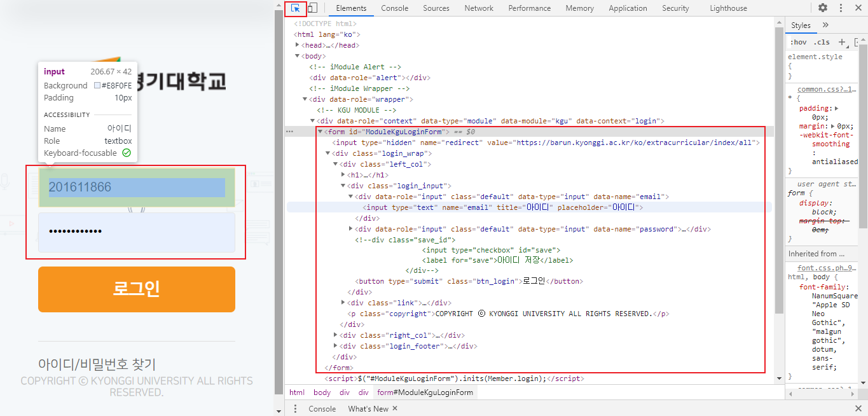Screen dimensions: 868x416
Task: Expand the div class="link" node
Action: (343, 303)
